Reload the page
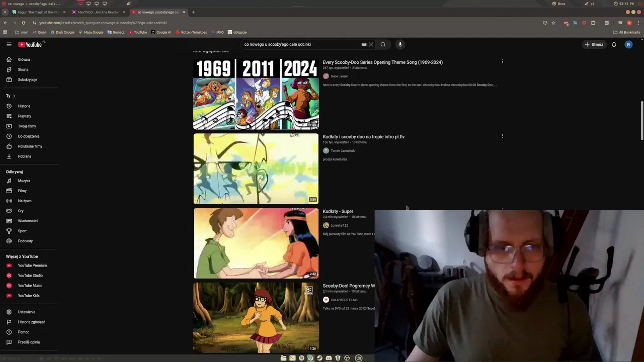 point(23,23)
